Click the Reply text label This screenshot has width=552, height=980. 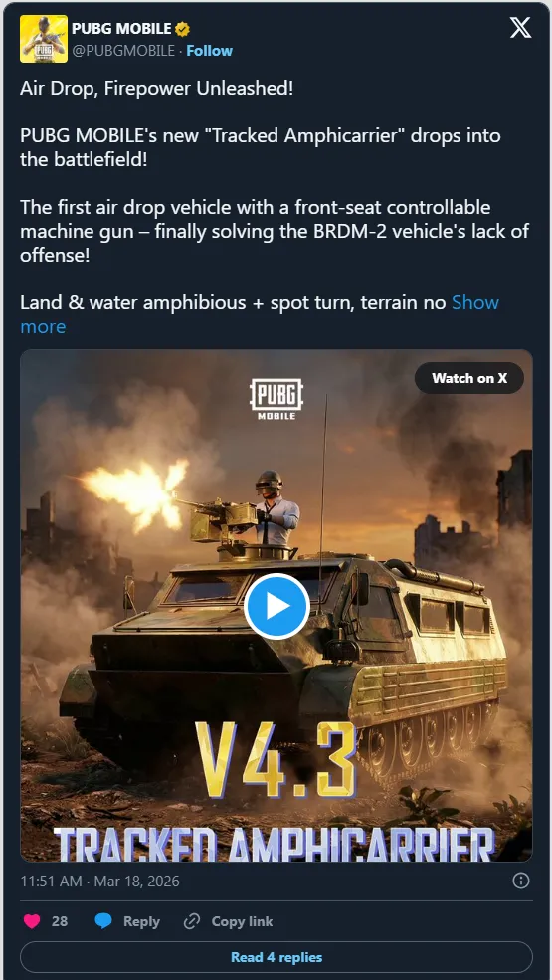[141, 921]
